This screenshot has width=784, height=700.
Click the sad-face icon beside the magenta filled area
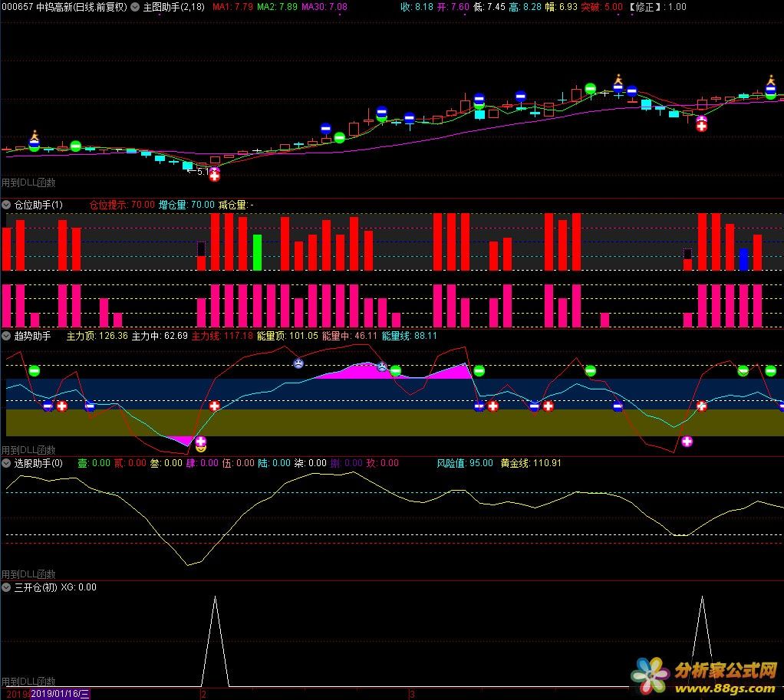382,366
